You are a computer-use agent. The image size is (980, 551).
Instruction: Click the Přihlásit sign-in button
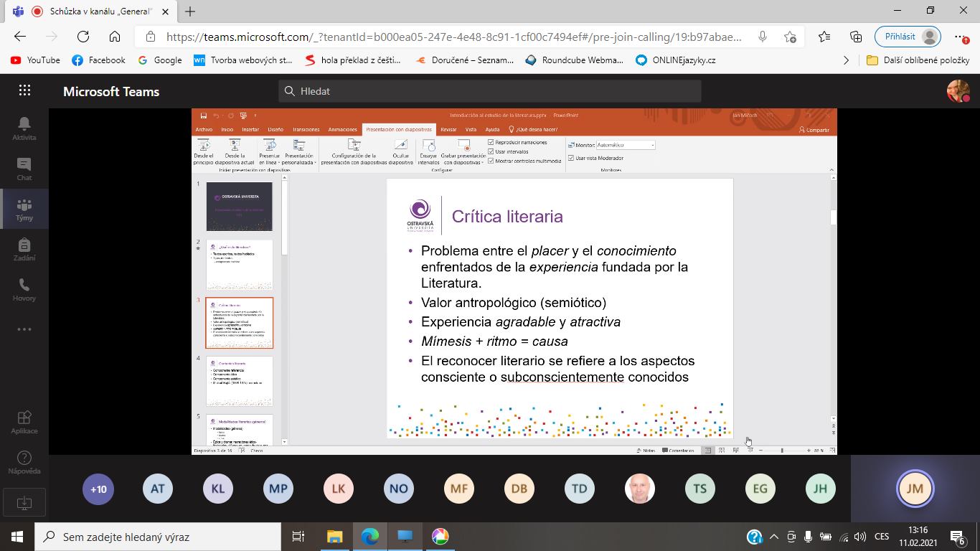coord(908,37)
